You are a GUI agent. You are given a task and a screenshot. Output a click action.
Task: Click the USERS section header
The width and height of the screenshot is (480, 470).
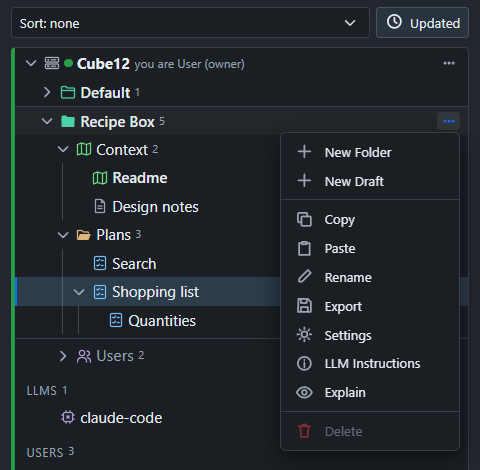(x=50, y=452)
